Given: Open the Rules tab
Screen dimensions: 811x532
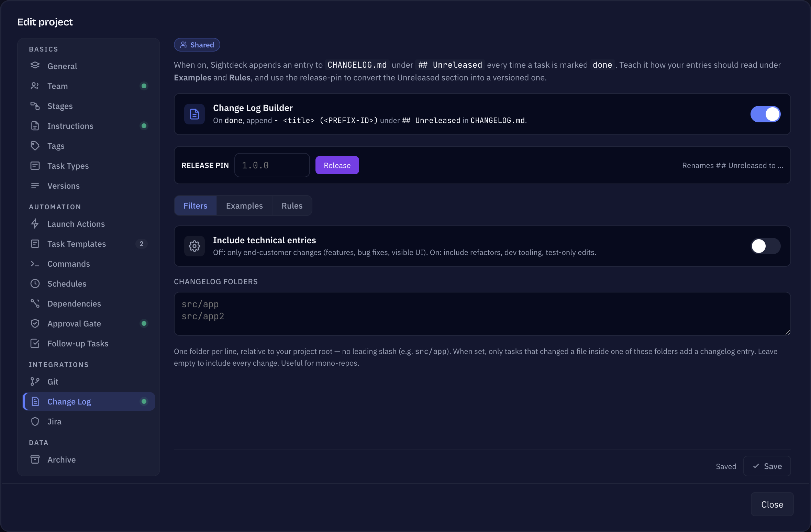Looking at the screenshot, I should click(x=292, y=206).
